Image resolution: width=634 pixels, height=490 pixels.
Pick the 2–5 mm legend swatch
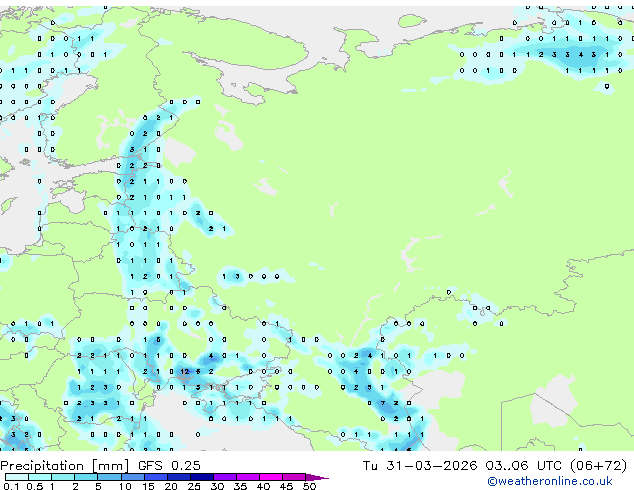[86, 477]
